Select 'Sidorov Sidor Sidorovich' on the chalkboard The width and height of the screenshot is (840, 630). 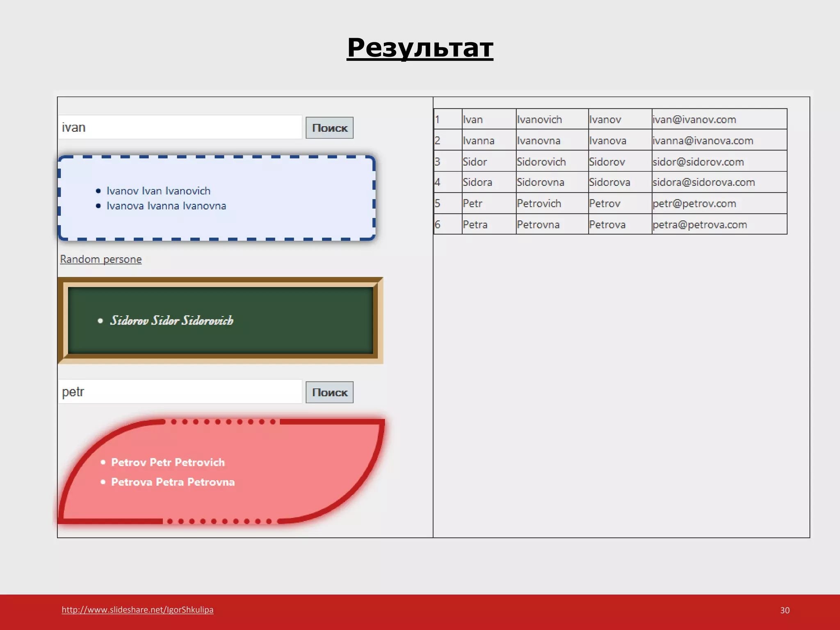(x=171, y=320)
